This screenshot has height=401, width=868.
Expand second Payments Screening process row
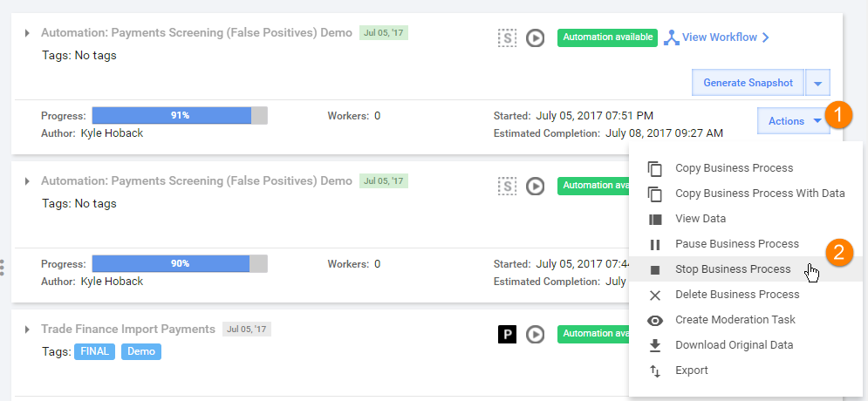26,181
